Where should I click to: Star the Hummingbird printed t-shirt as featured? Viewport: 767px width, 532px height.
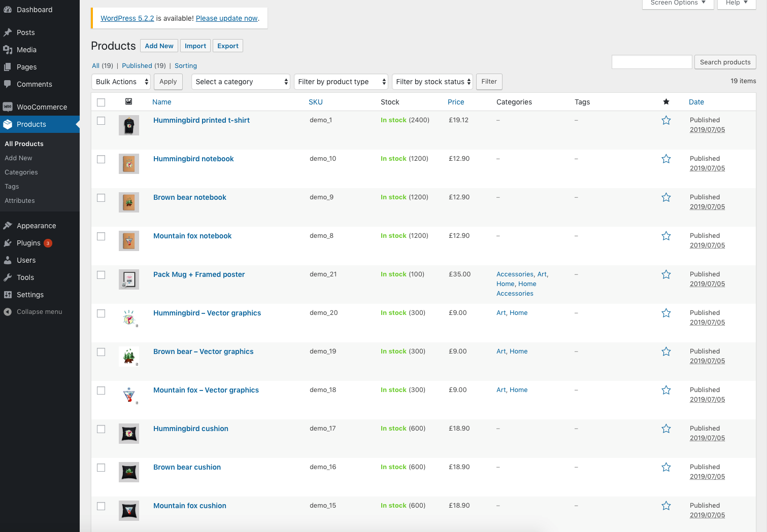click(x=666, y=121)
